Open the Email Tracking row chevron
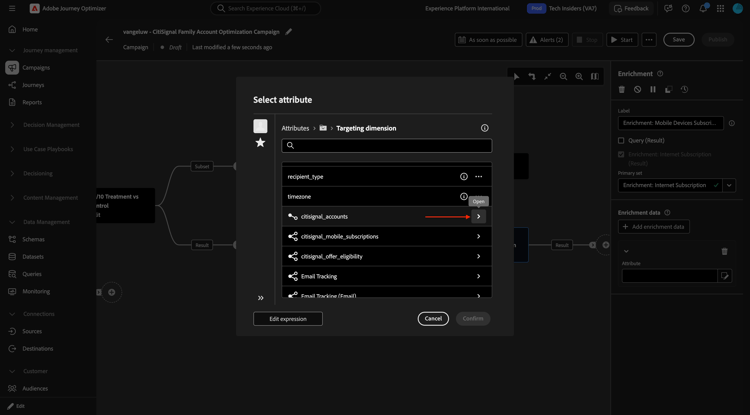Viewport: 750px width, 415px height. click(x=478, y=276)
